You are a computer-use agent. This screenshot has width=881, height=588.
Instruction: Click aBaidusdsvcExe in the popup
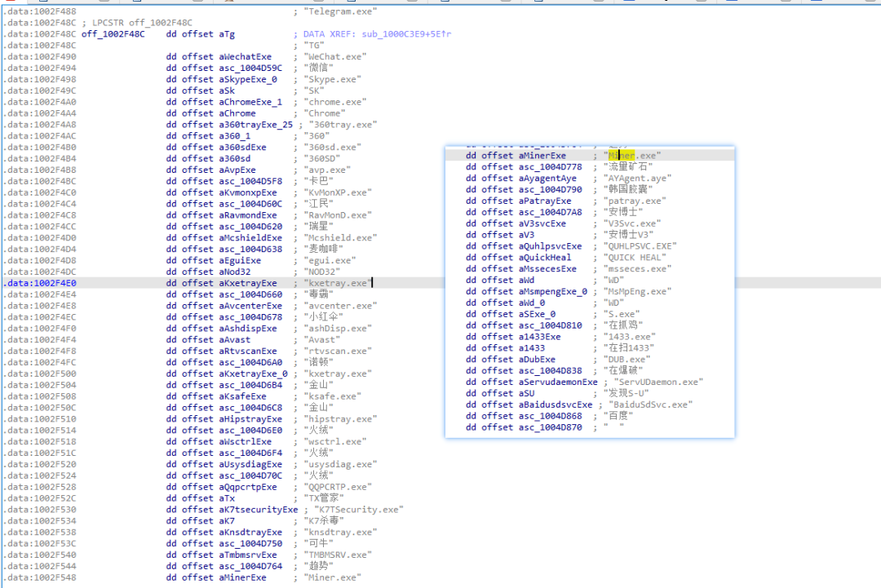click(556, 405)
